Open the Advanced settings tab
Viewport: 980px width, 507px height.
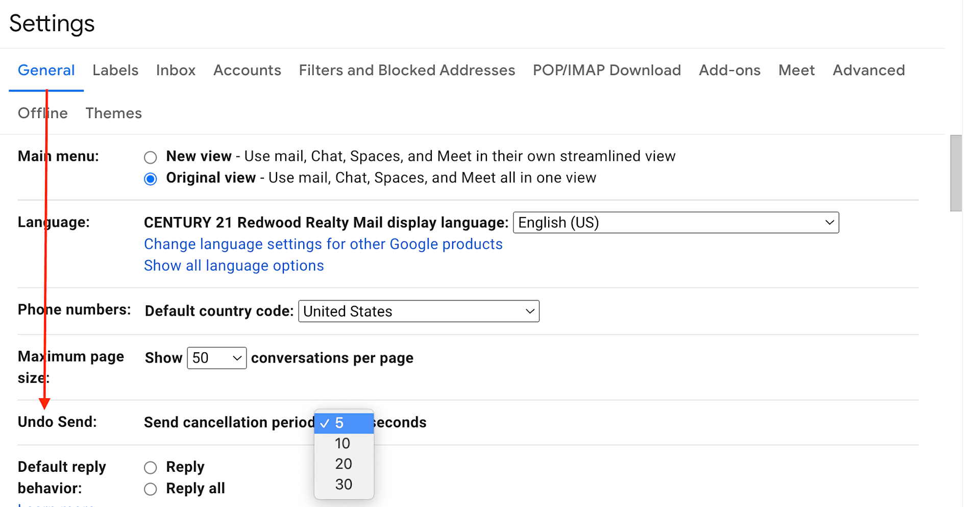pos(868,70)
